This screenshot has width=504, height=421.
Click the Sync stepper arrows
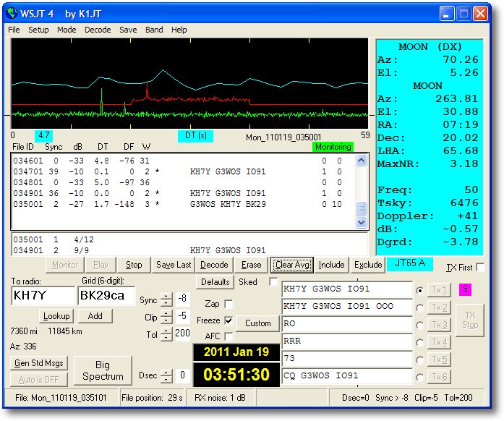[166, 299]
